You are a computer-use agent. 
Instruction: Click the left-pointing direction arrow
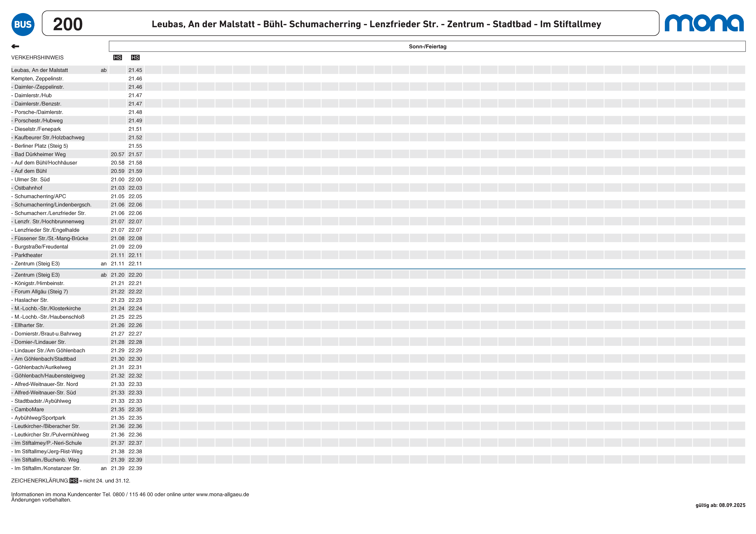(15, 46)
